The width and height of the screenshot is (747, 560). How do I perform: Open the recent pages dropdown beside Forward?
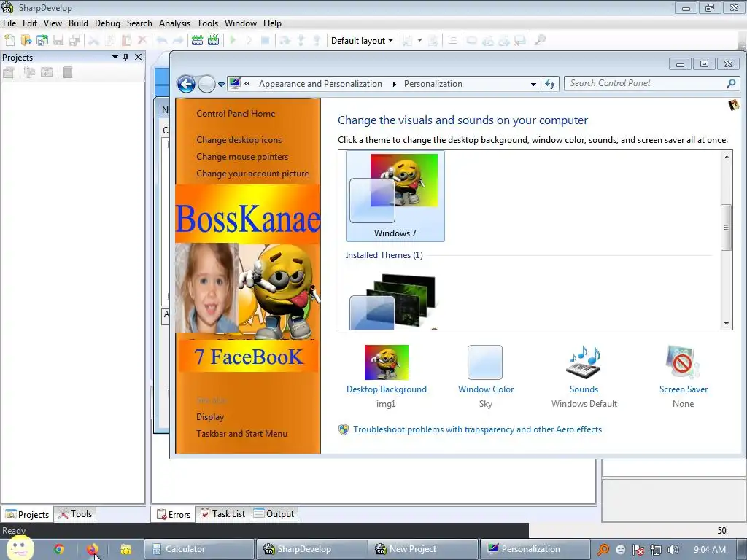tap(221, 85)
